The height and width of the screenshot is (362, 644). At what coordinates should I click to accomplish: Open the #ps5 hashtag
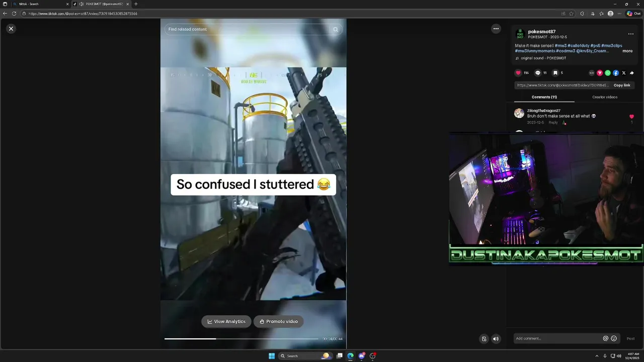[595, 46]
